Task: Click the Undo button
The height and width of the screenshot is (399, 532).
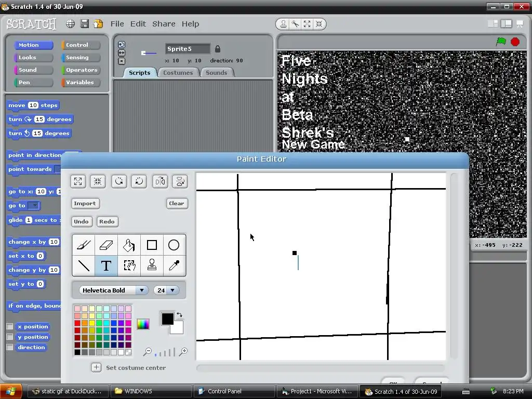Action: [81, 221]
